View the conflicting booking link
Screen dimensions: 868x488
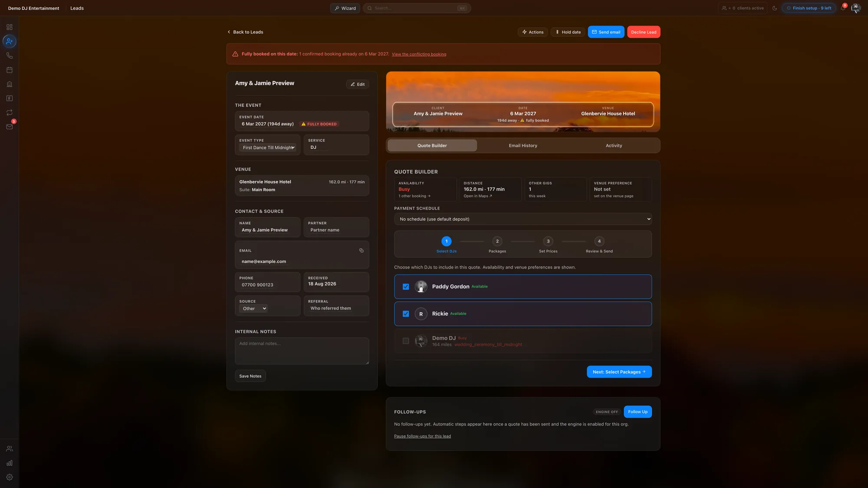pyautogui.click(x=419, y=54)
